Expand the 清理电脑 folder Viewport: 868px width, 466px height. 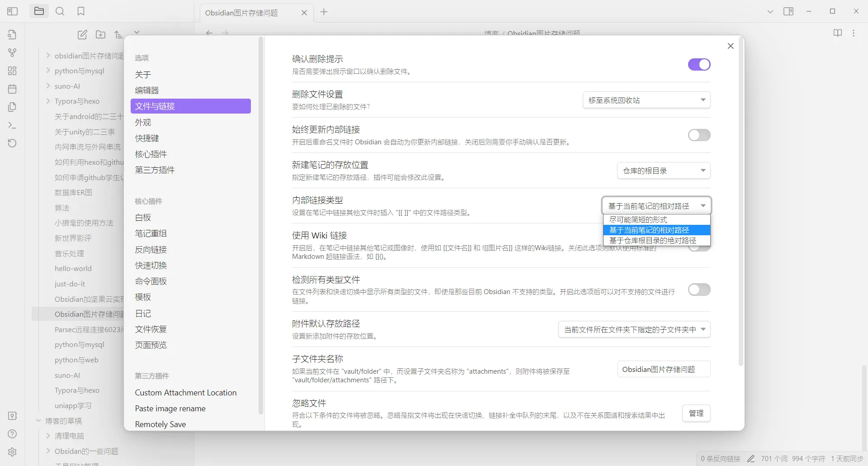coord(48,436)
